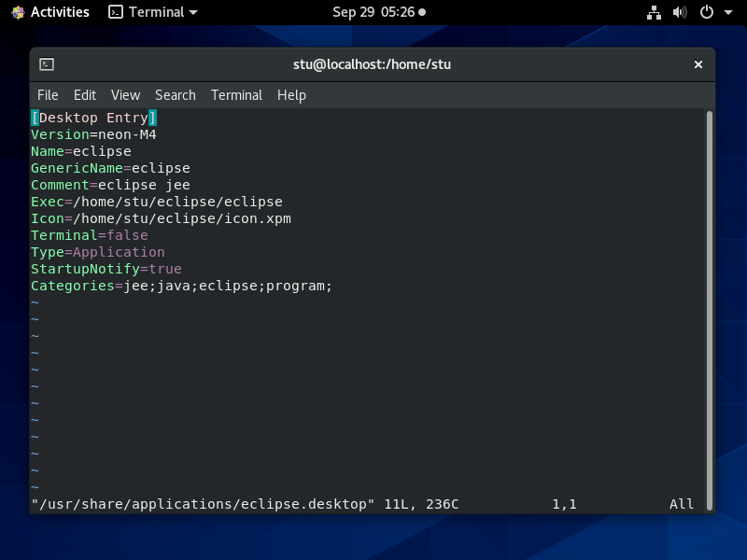This screenshot has width=747, height=560.
Task: Open the View menu
Action: pos(126,95)
